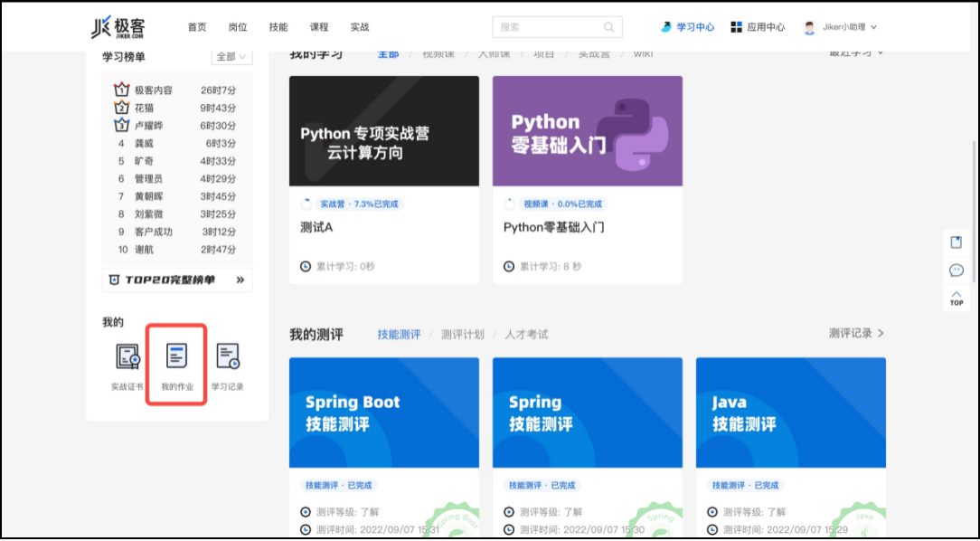Click the 实战营 · 7.3%已完成 tag
The image size is (980, 541).
click(359, 204)
